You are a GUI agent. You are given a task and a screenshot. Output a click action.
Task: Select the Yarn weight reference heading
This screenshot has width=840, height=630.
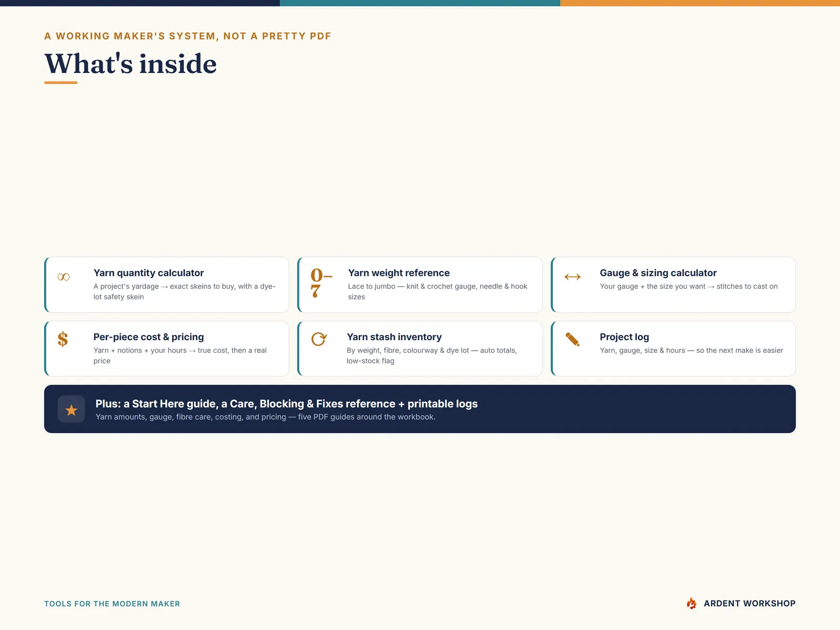(x=399, y=273)
